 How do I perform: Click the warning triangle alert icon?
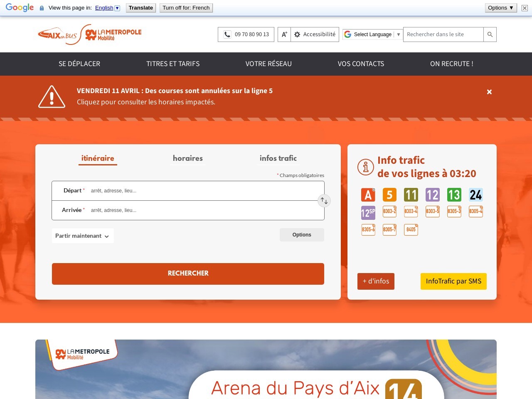pos(52,96)
